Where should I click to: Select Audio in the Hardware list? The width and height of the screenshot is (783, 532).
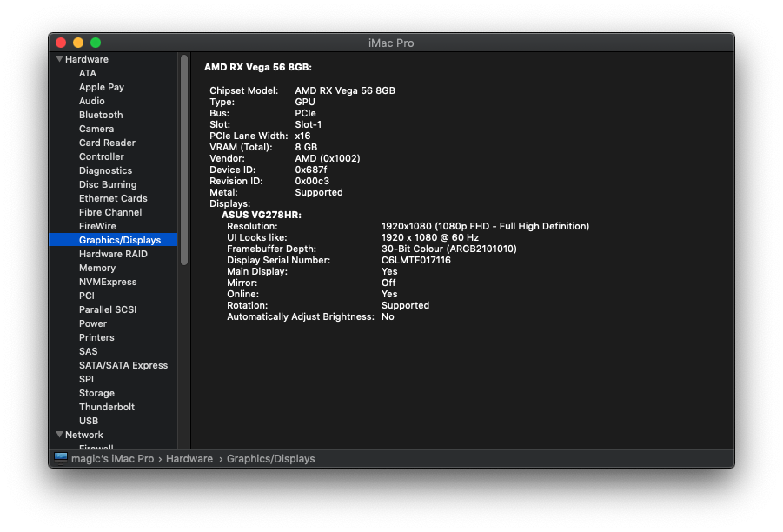click(x=92, y=101)
